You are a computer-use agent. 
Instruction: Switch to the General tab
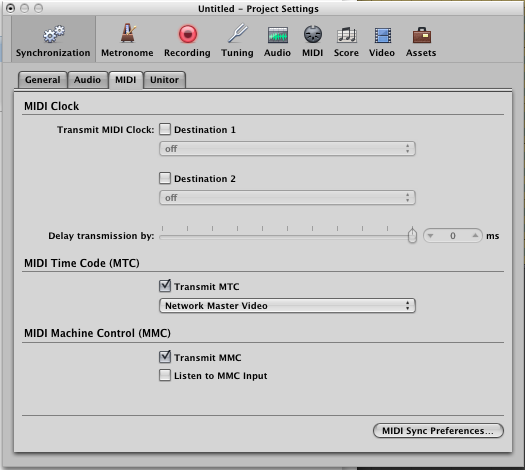[x=43, y=80]
